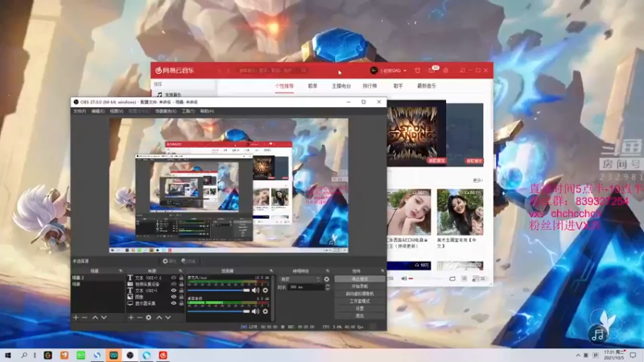This screenshot has height=362, width=644.
Task: Switch to the 歌单 tab in NetEase Music
Action: click(x=312, y=86)
